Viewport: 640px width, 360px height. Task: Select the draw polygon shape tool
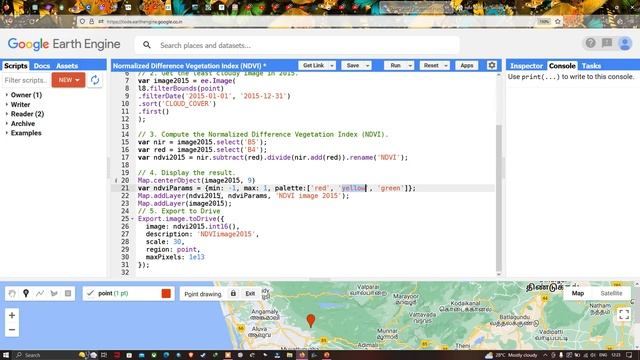click(53, 293)
